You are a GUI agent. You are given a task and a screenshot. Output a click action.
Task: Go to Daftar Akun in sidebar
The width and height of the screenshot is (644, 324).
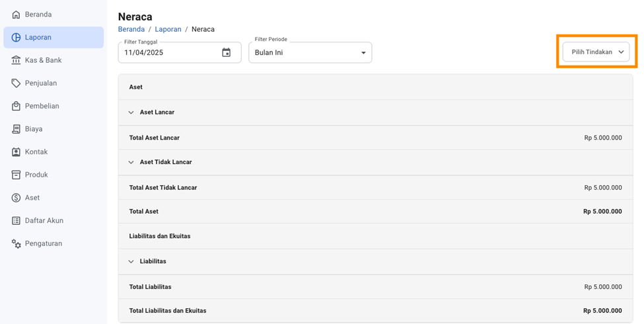pyautogui.click(x=44, y=221)
